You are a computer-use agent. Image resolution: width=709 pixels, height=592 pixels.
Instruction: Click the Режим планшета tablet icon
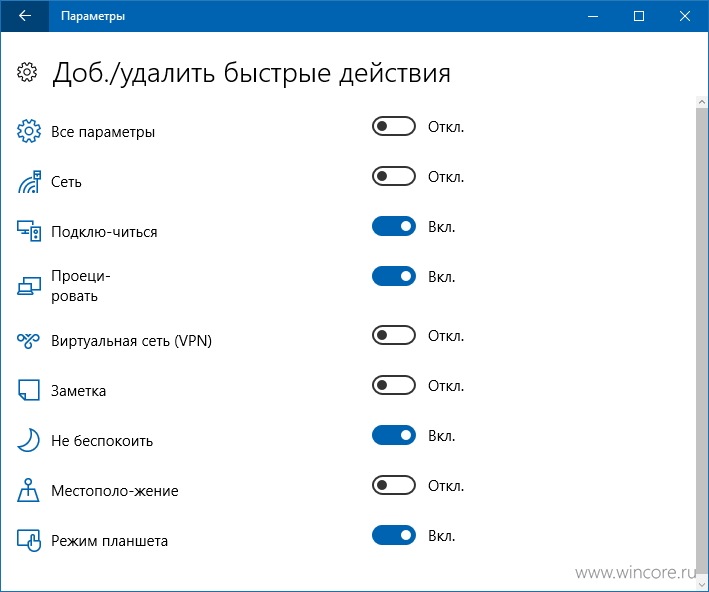(29, 540)
